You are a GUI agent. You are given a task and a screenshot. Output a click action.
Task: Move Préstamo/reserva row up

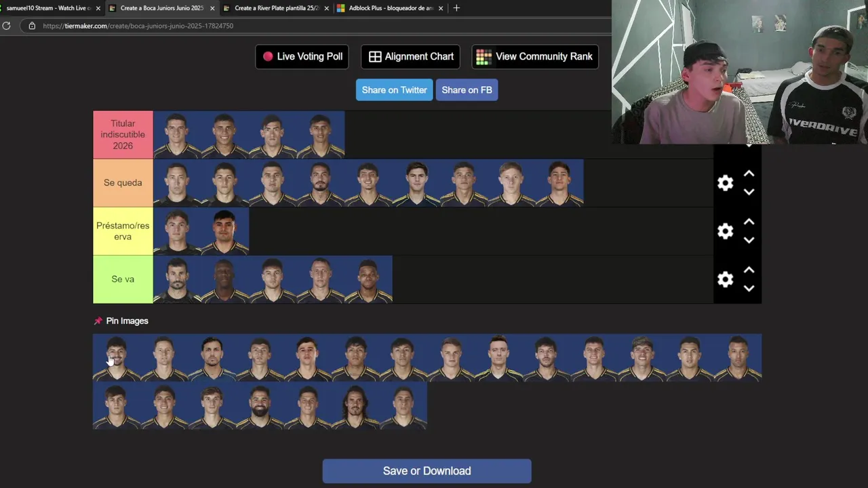pos(749,222)
